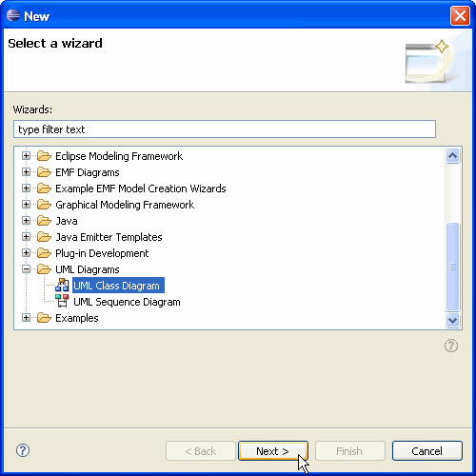Select UML Sequence Diagram wizard
This screenshot has height=476, width=476.
[127, 302]
